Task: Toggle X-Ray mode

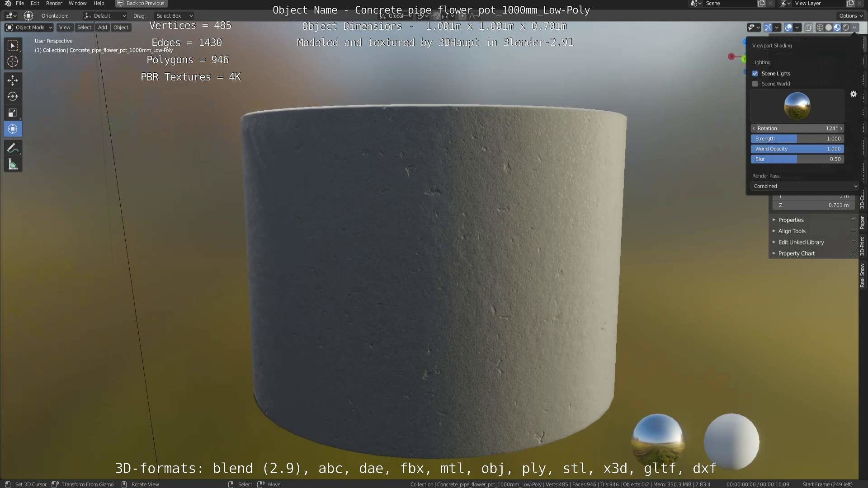Action: point(809,28)
